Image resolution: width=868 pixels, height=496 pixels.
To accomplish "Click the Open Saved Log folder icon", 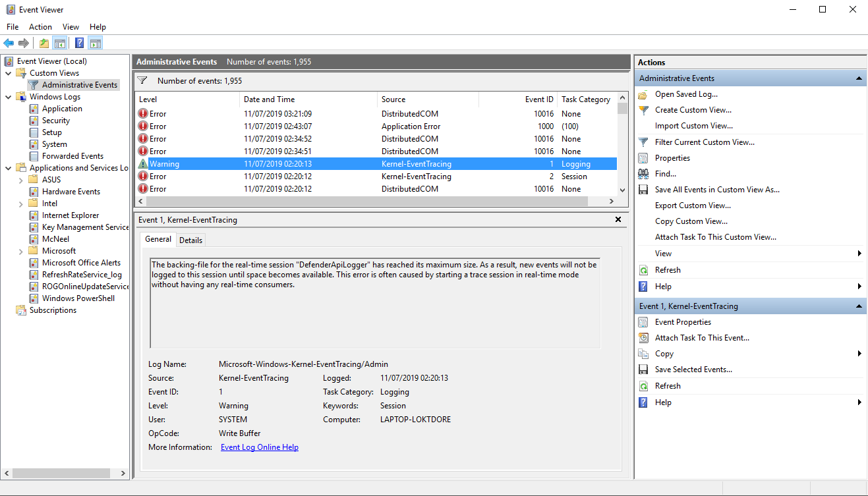I will [x=643, y=94].
